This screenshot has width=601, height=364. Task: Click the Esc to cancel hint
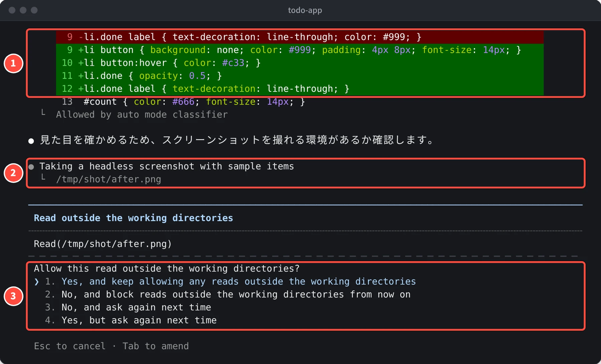click(70, 346)
